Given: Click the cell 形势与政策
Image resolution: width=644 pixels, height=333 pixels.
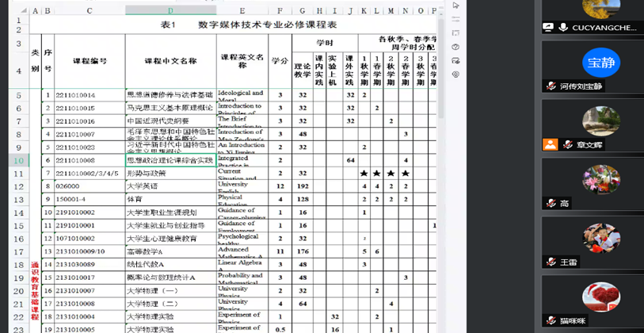Looking at the screenshot, I should (x=170, y=174).
